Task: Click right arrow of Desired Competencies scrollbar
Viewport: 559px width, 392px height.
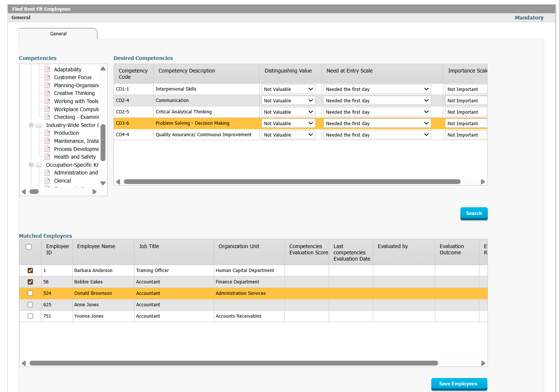Action: click(x=483, y=182)
